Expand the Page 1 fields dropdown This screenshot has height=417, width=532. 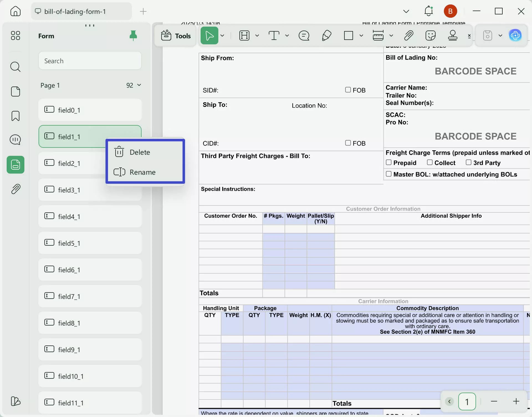click(139, 85)
